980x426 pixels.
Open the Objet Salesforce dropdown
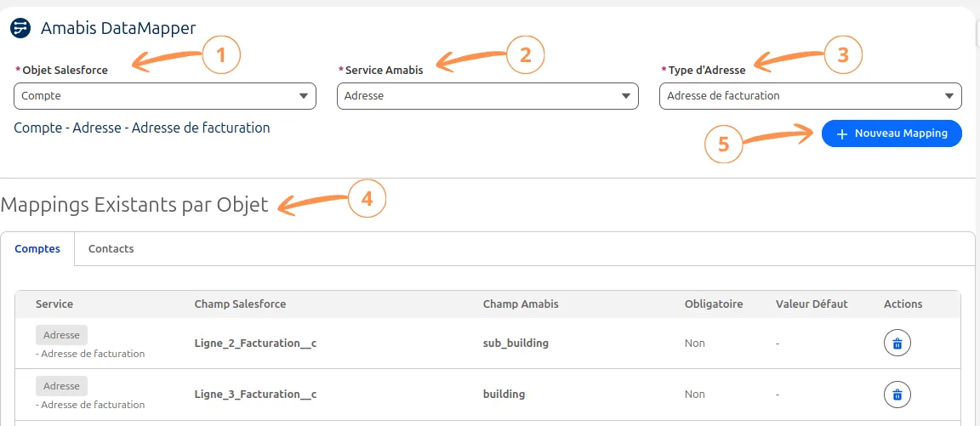(165, 96)
